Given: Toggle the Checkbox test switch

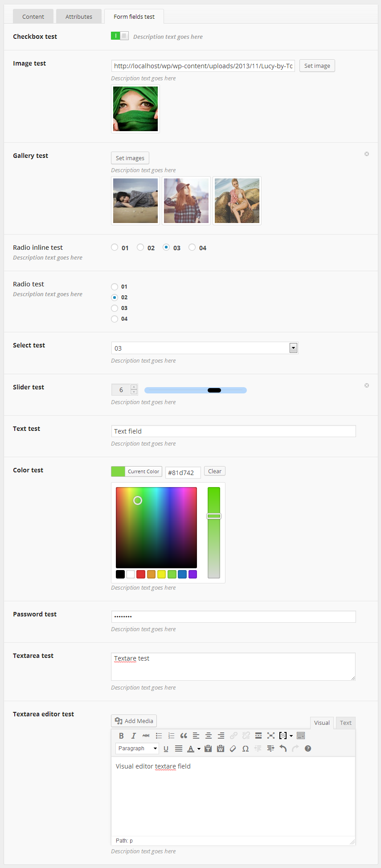Looking at the screenshot, I should [x=120, y=36].
